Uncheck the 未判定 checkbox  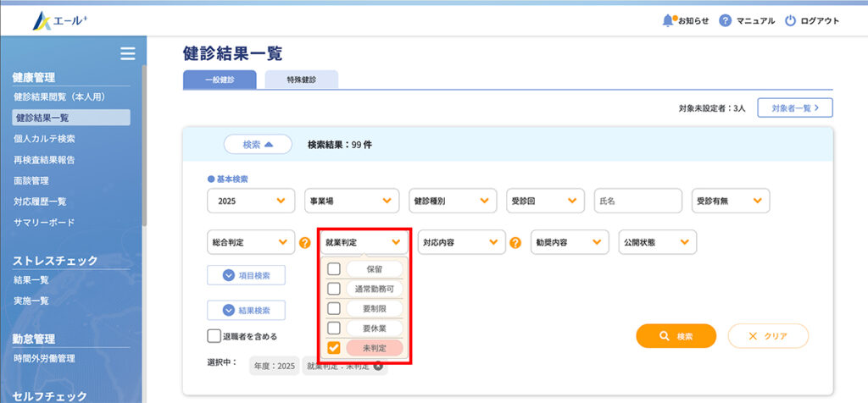coord(334,347)
